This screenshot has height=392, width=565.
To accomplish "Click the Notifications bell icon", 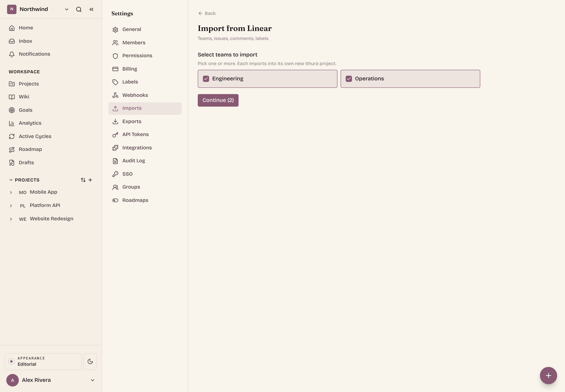I will click(x=12, y=54).
